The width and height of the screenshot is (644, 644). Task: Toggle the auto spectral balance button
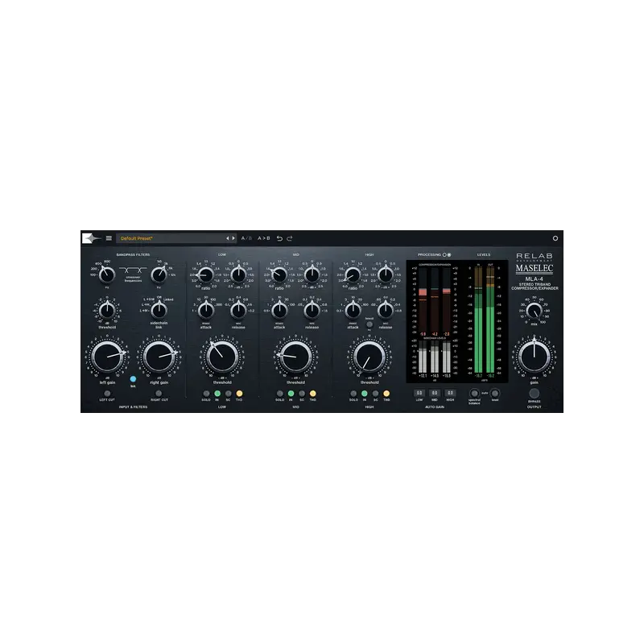(474, 394)
